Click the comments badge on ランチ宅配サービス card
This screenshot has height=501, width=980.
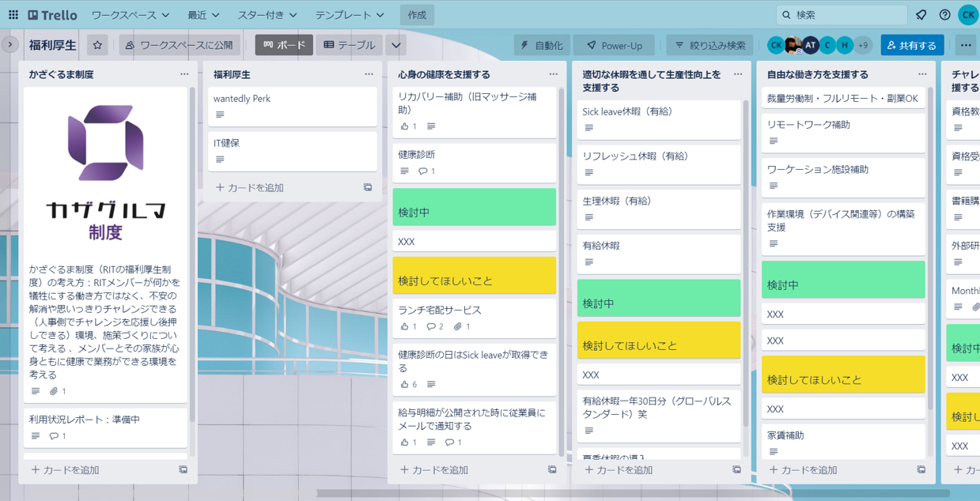[435, 326]
